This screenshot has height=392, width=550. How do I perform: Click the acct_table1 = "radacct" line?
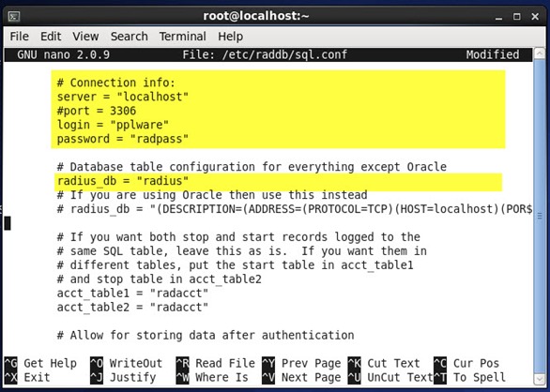coord(132,294)
